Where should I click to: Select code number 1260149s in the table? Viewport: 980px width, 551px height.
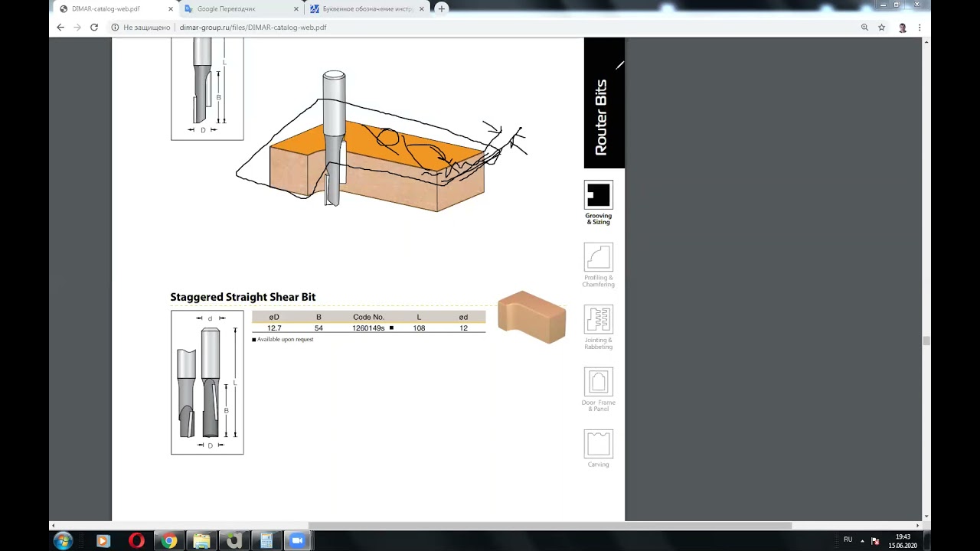368,328
